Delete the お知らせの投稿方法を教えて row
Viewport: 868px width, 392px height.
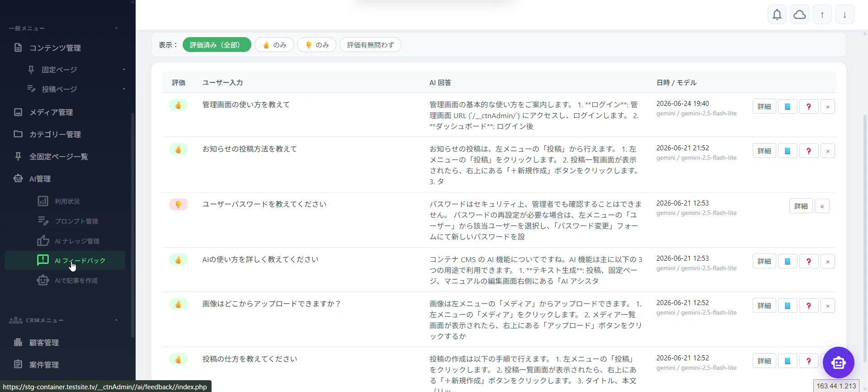(x=828, y=151)
